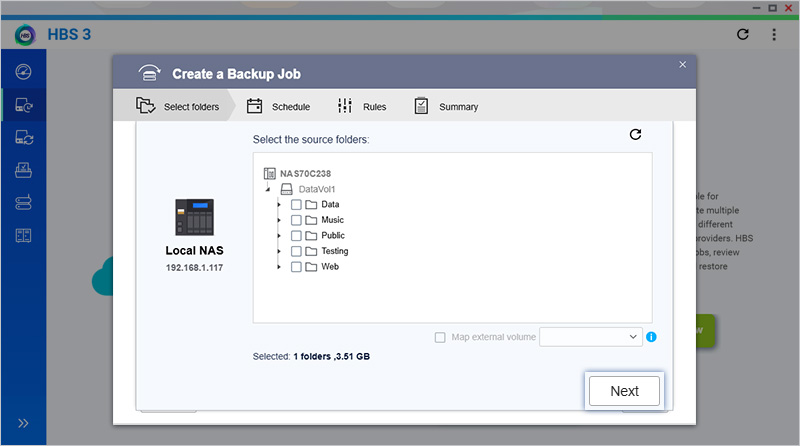Click the Public folder icon
This screenshot has width=800, height=446.
(x=311, y=236)
